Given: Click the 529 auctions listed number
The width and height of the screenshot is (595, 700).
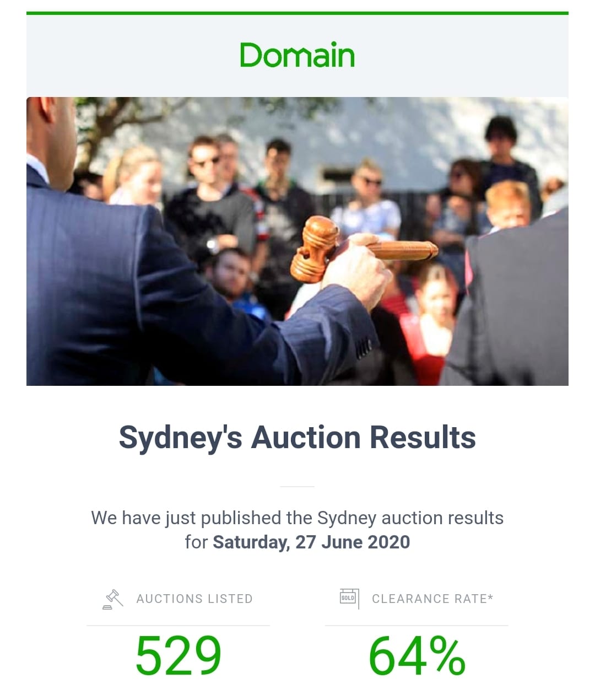Looking at the screenshot, I should click(x=178, y=655).
